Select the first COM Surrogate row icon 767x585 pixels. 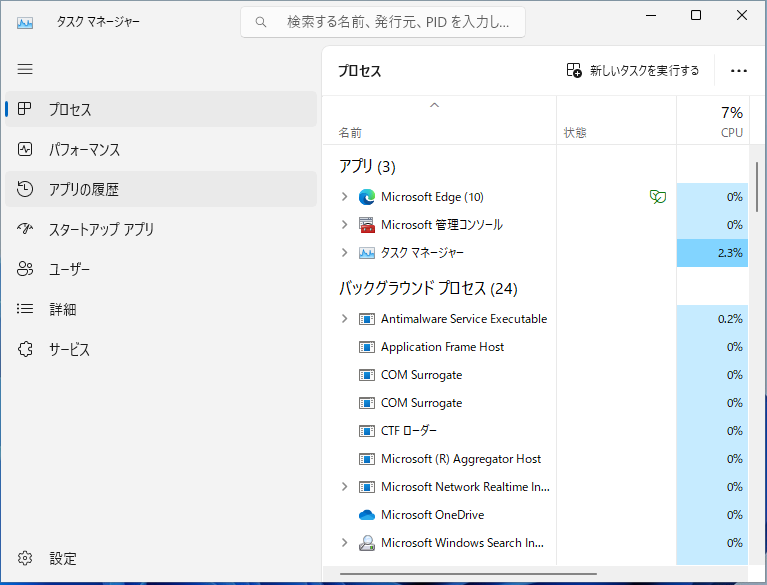click(366, 375)
